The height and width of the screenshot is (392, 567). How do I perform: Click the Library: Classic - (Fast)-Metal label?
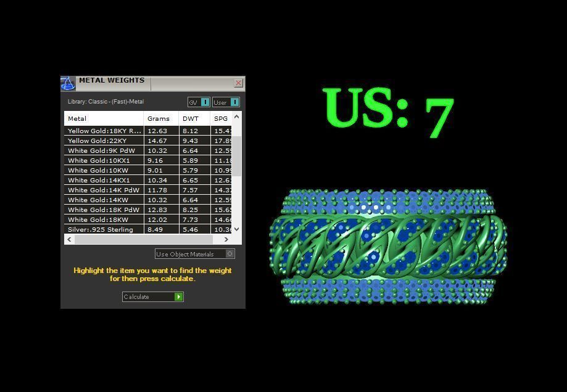point(106,102)
